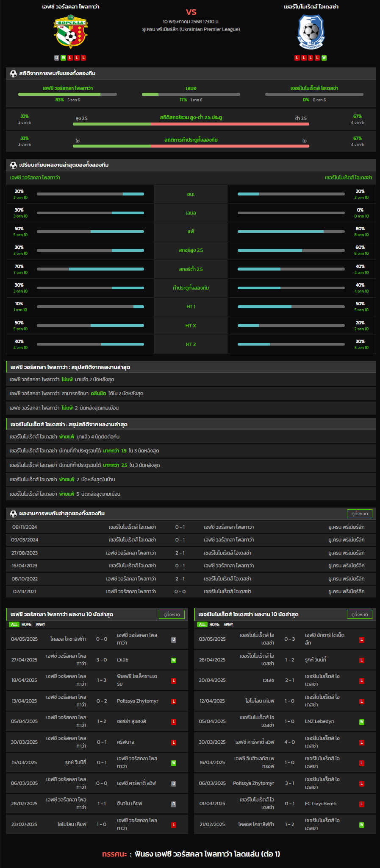Click the 02/11/2021 head-to-head match row
The height and width of the screenshot is (868, 380).
coord(191,592)
